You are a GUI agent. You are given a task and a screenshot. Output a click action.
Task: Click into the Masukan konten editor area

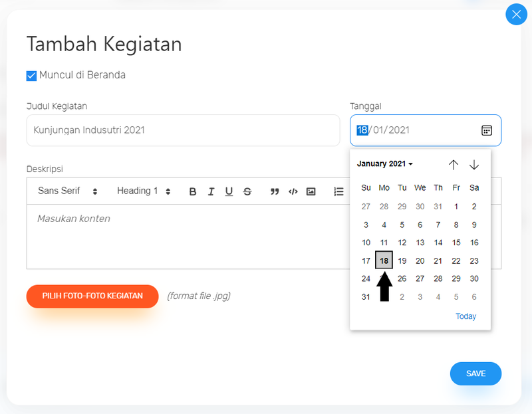188,237
